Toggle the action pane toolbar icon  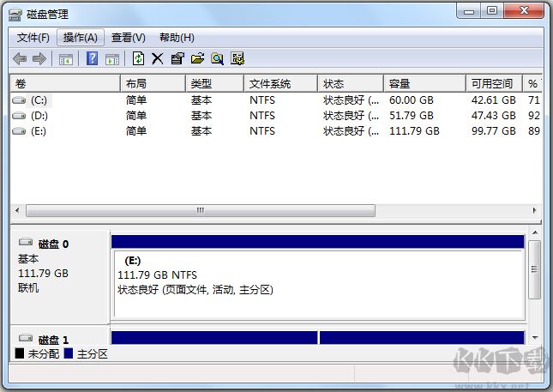click(112, 59)
